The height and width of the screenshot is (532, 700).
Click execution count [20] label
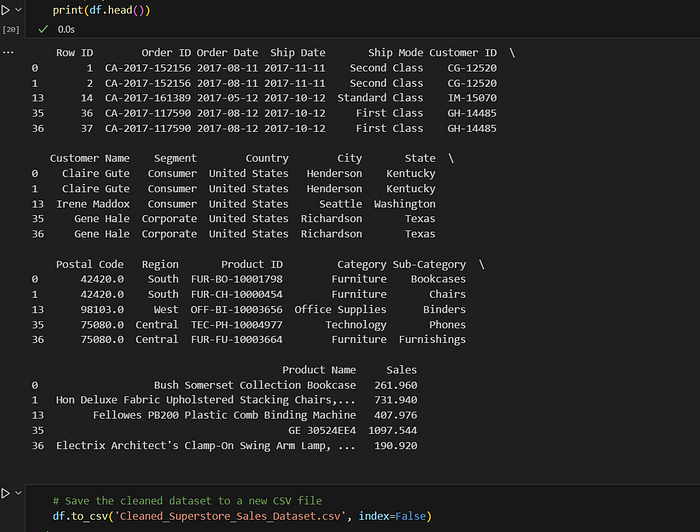point(11,29)
